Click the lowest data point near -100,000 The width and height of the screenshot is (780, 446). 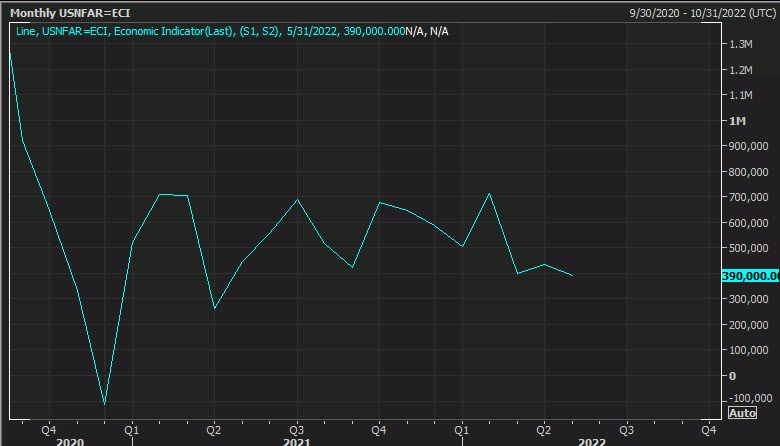tap(104, 404)
